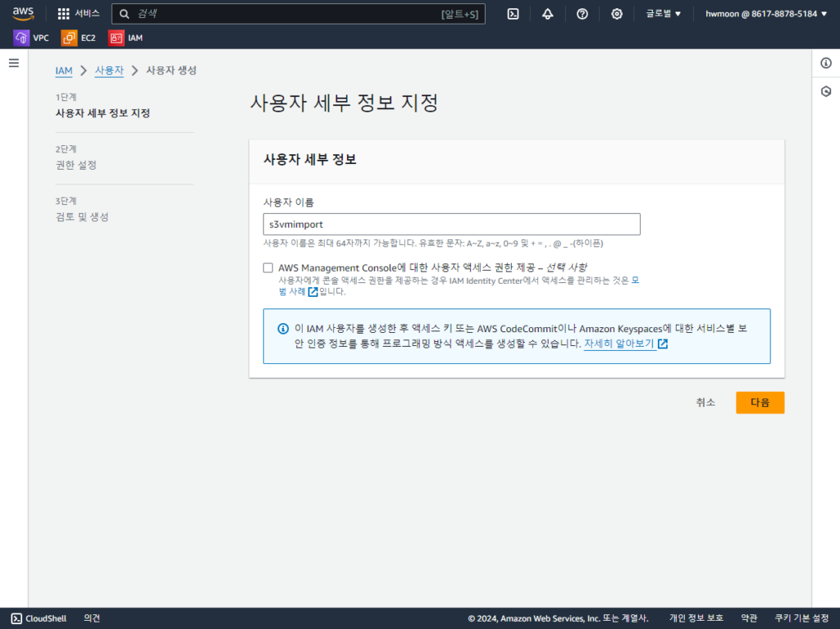The width and height of the screenshot is (840, 629).
Task: Click the 다음 button
Action: [x=760, y=403]
